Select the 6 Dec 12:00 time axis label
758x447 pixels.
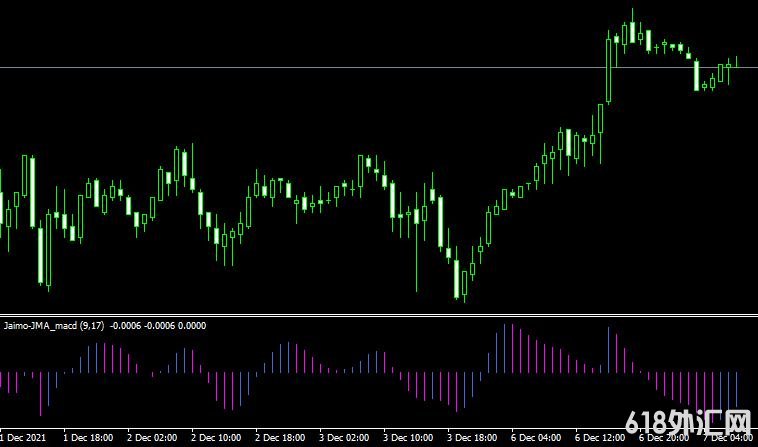(600, 438)
